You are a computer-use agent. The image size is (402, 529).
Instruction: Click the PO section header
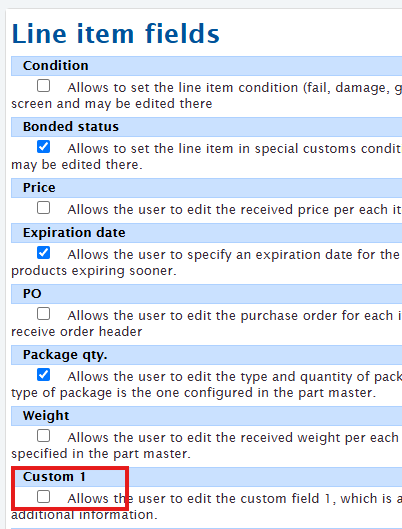(206, 294)
